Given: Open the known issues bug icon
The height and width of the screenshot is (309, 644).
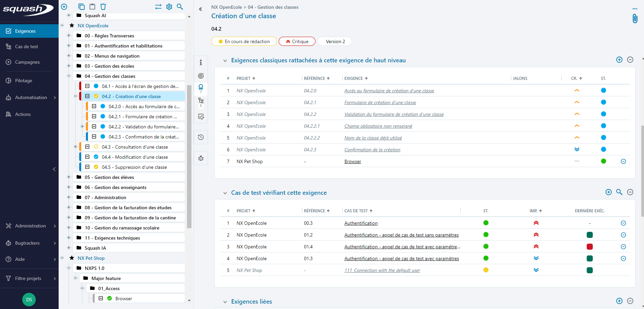Looking at the screenshot, I should coord(201,158).
